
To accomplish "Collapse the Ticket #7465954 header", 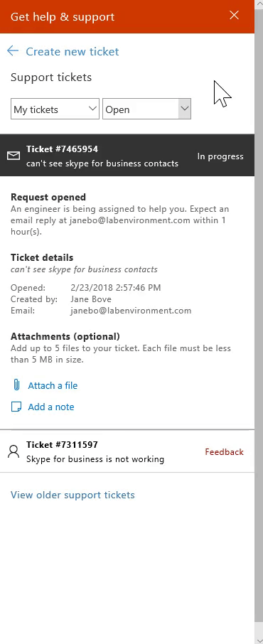I will point(127,155).
